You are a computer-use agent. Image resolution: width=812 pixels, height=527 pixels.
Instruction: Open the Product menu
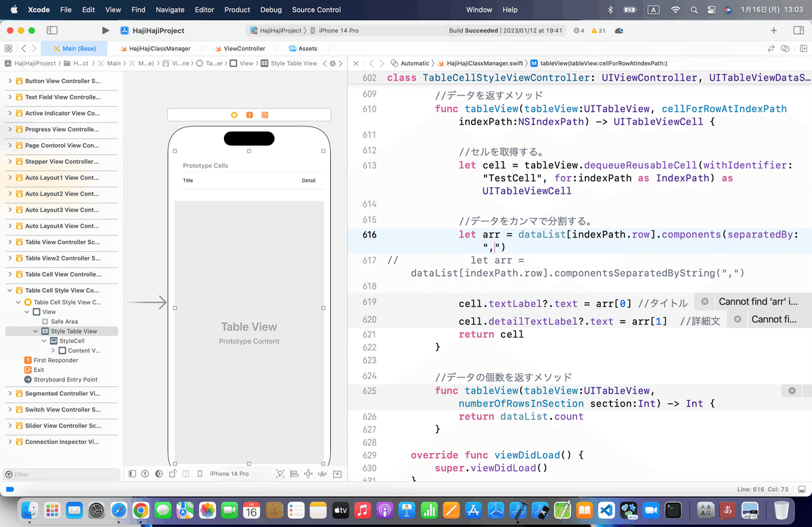click(238, 9)
